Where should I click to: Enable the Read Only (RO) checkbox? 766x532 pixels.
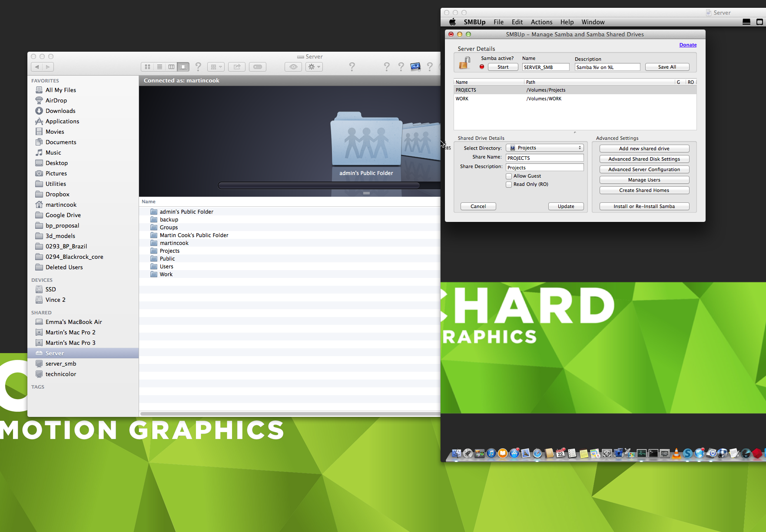[x=509, y=185]
